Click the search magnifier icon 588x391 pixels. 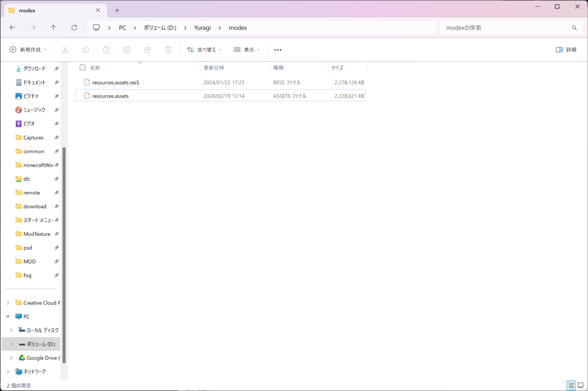click(574, 28)
